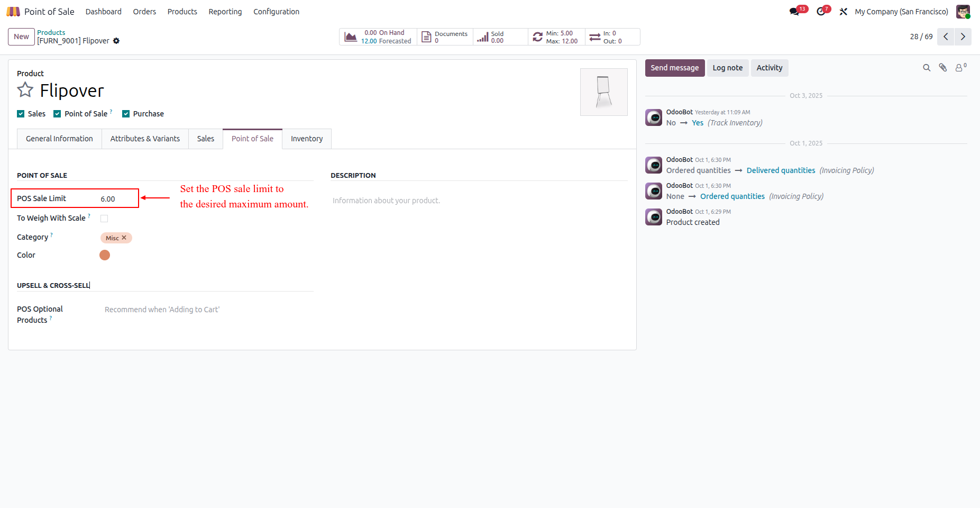Open the Products menu
The height and width of the screenshot is (508, 980).
(182, 12)
